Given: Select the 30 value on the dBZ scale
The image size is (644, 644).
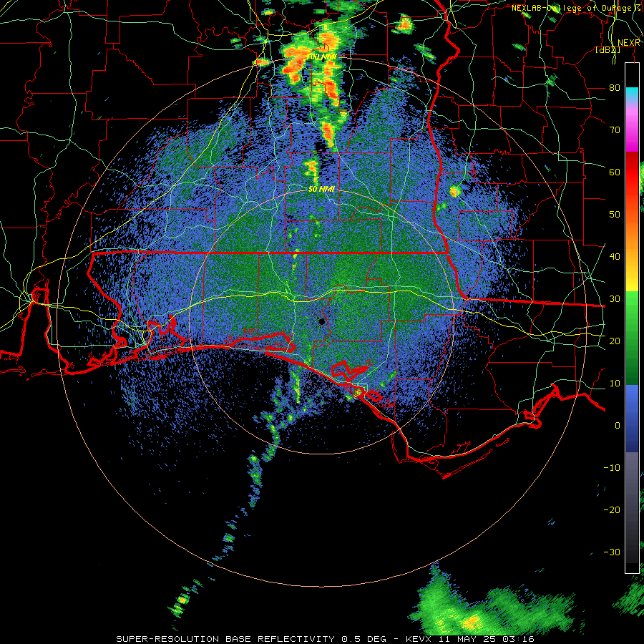Looking at the screenshot, I should 615,299.
